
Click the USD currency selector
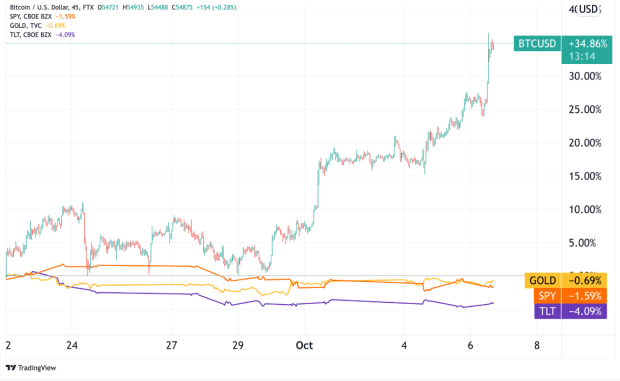(588, 9)
